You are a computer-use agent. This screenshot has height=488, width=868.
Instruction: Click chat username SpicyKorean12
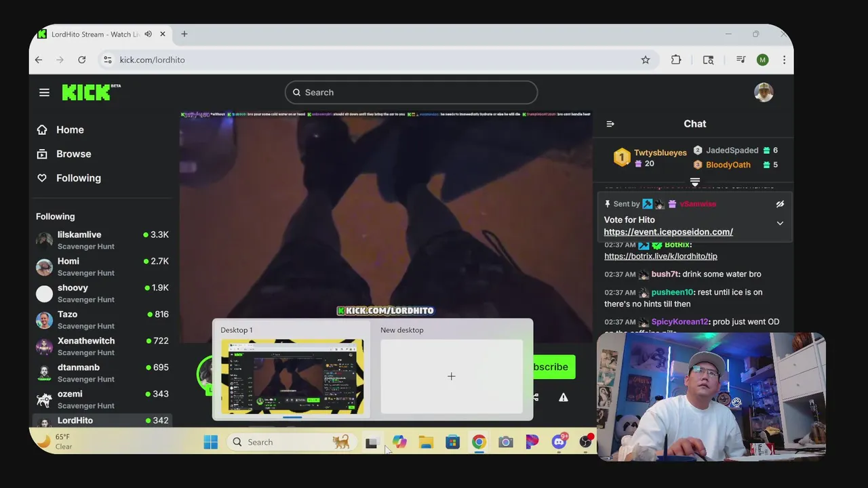tap(679, 322)
